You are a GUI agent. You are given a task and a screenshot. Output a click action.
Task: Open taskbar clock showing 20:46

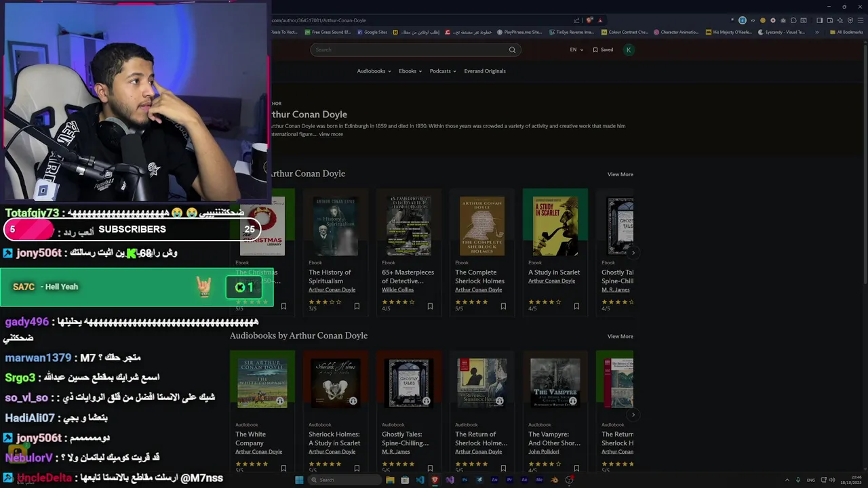(852, 480)
